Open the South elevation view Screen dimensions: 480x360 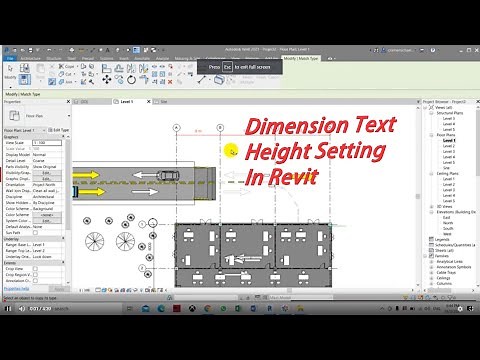coord(448,228)
